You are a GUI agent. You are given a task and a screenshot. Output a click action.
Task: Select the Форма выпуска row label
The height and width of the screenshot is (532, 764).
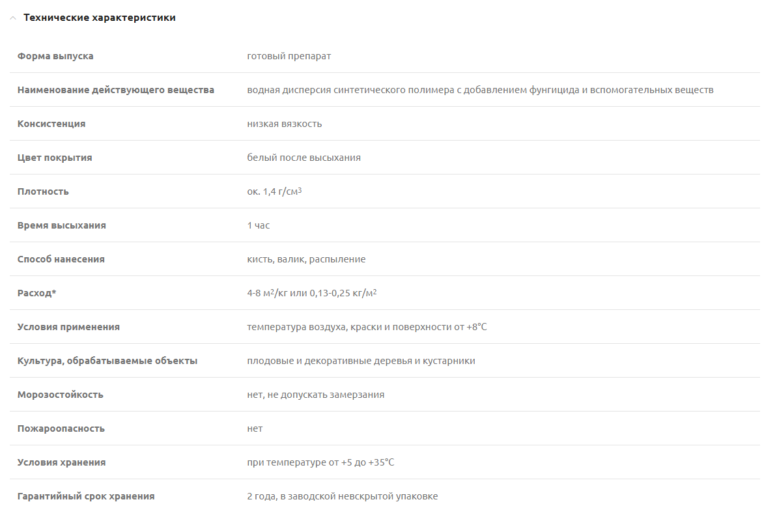tap(55, 56)
